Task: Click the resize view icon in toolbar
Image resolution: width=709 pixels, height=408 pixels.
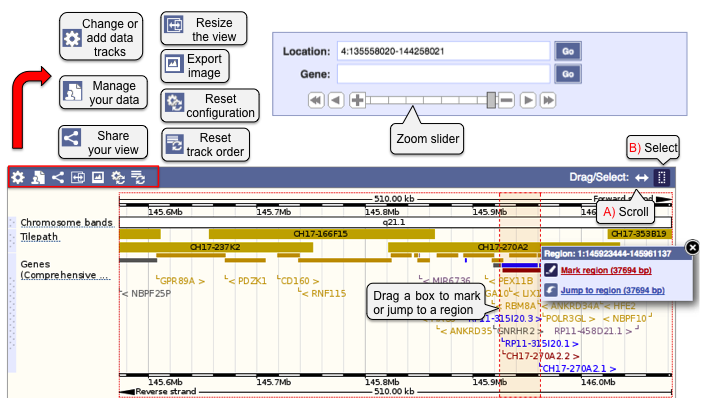Action: (77, 177)
